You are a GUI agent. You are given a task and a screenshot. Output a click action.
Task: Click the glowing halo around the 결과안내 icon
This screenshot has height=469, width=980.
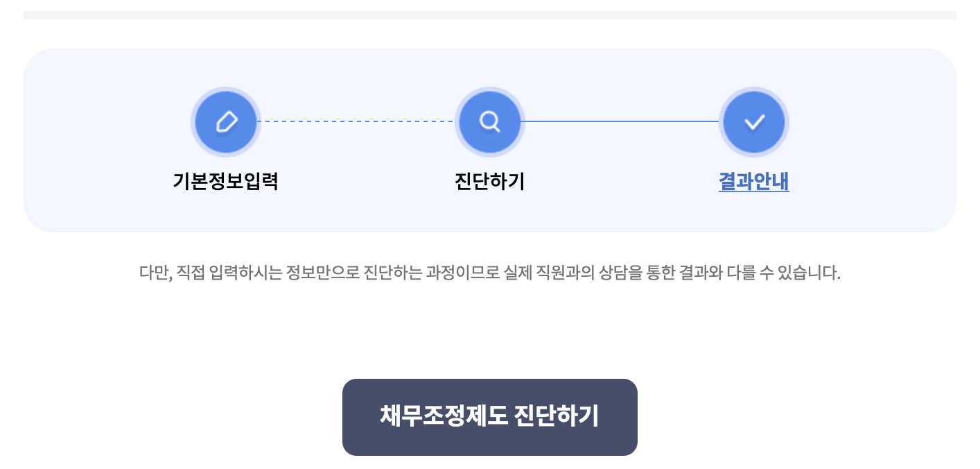click(754, 90)
